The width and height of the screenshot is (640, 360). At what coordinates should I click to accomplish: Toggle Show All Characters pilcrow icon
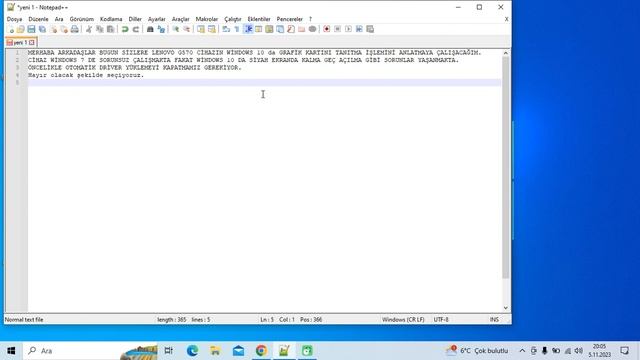tap(237, 29)
